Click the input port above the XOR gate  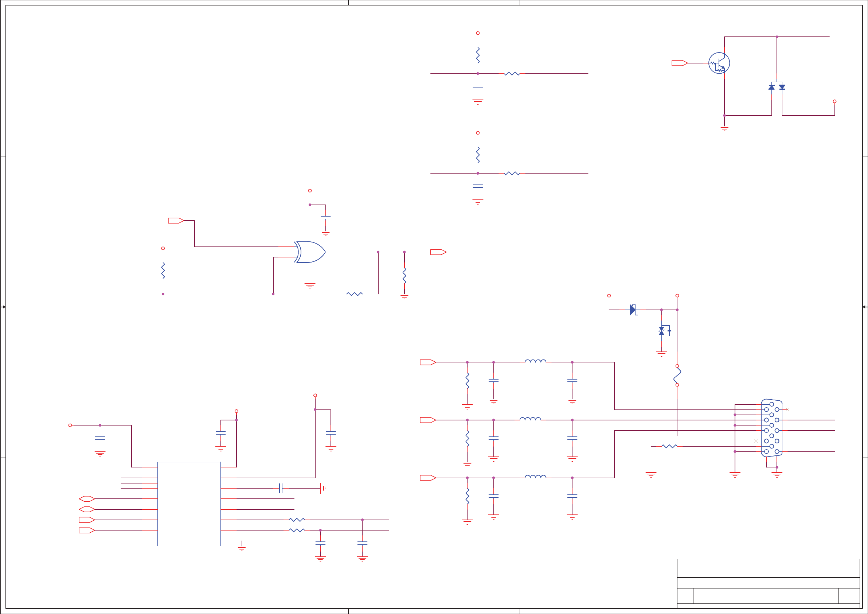(176, 221)
